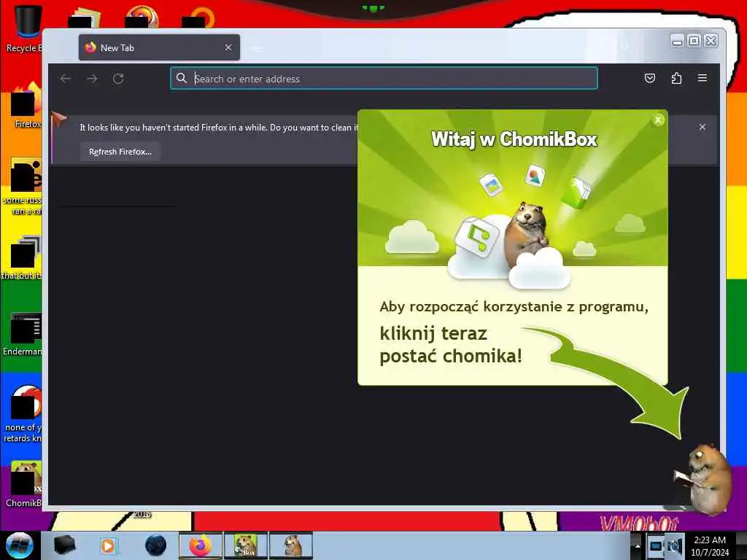
Task: Open the clock showing 2:23 AM
Action: [710, 545]
